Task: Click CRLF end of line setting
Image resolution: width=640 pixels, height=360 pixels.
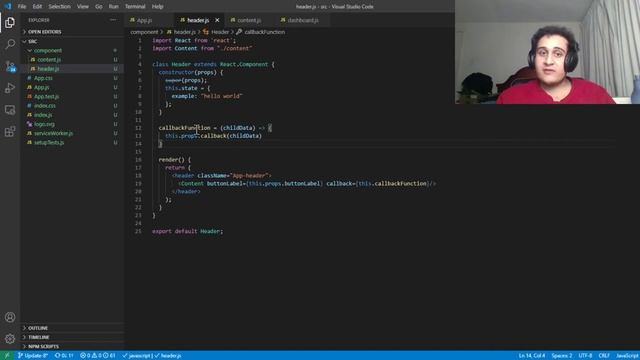Action: point(604,356)
